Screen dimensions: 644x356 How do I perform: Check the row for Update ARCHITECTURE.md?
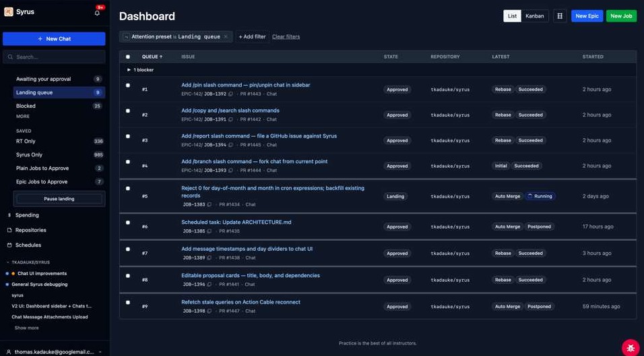128,222
